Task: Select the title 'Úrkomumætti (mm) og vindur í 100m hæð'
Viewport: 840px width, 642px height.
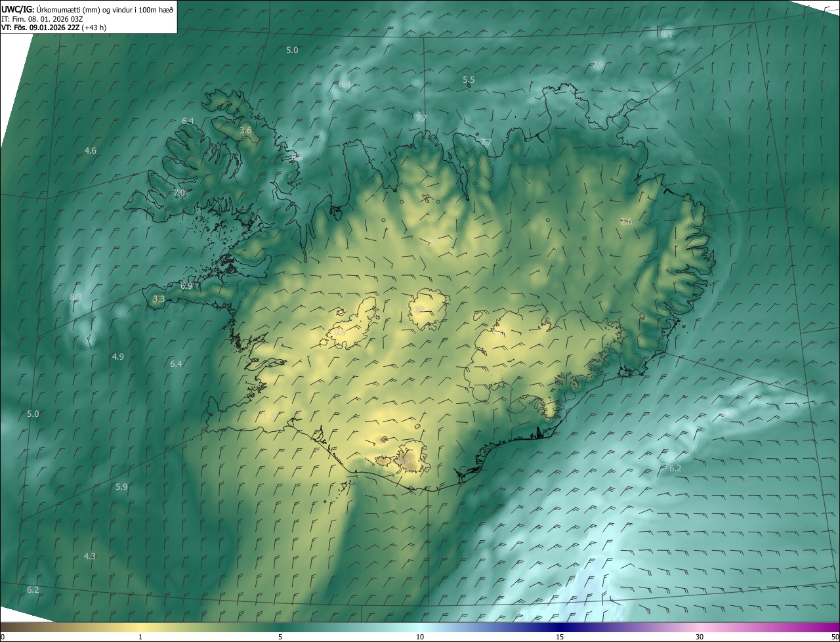Action: (105, 9)
